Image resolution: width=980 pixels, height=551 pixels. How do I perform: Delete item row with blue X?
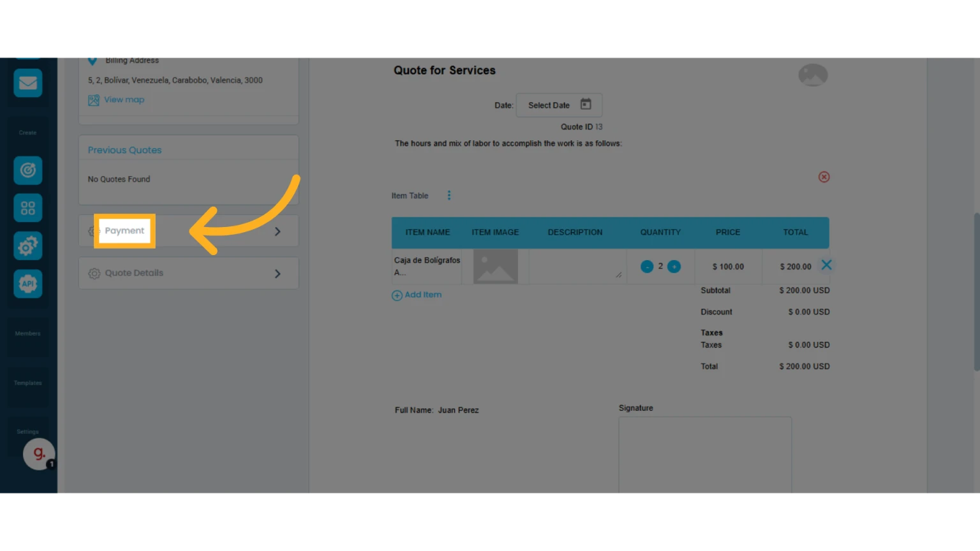[x=826, y=265]
